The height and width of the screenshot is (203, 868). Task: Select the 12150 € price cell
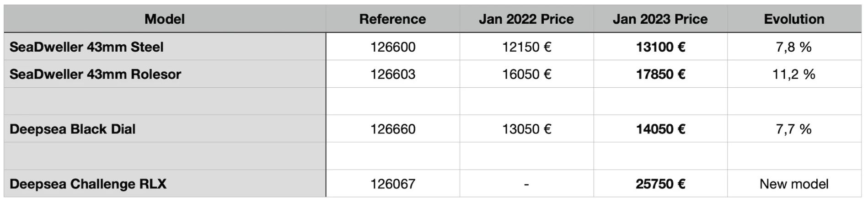click(526, 47)
